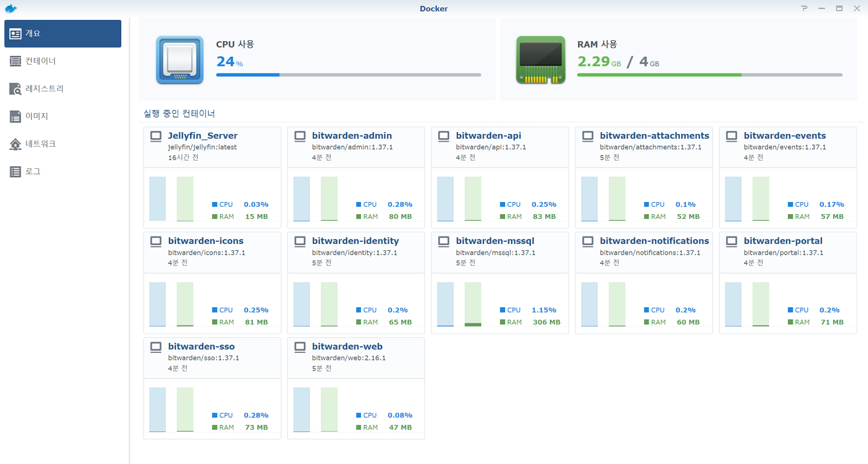
Task: Click the RAM usage progress bar
Action: tap(709, 75)
